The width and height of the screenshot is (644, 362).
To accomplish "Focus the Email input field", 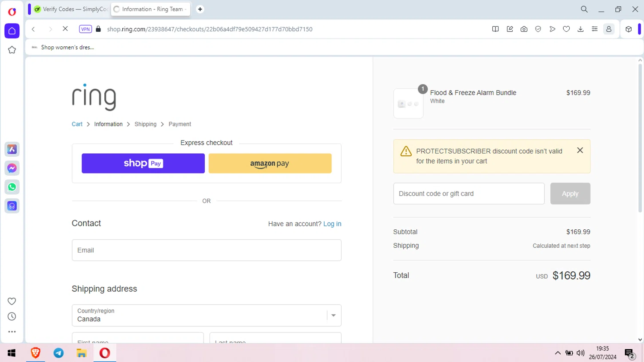I will coord(207,250).
